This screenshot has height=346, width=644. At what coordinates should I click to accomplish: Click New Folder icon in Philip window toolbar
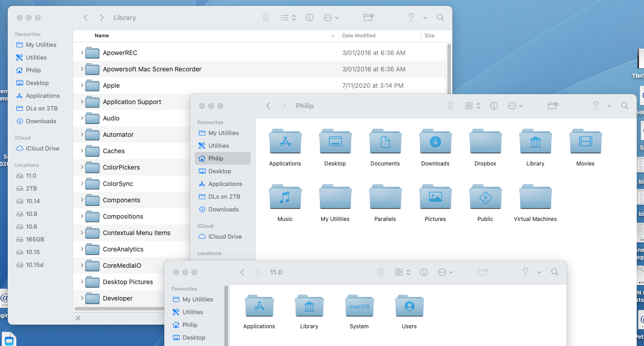click(553, 106)
